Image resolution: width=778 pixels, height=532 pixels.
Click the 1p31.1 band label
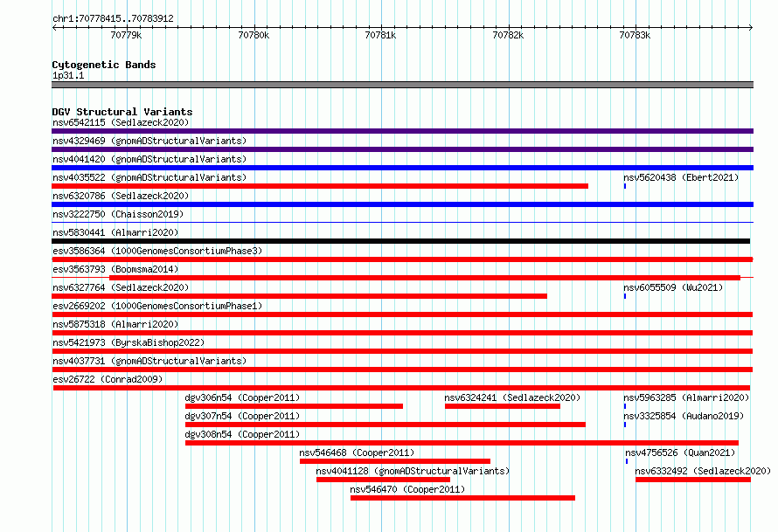click(68, 75)
